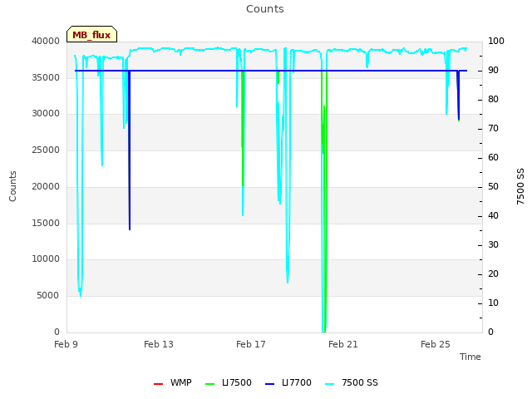Click the green LI7500 legend color marker
The width and height of the screenshot is (532, 399).
click(x=210, y=384)
